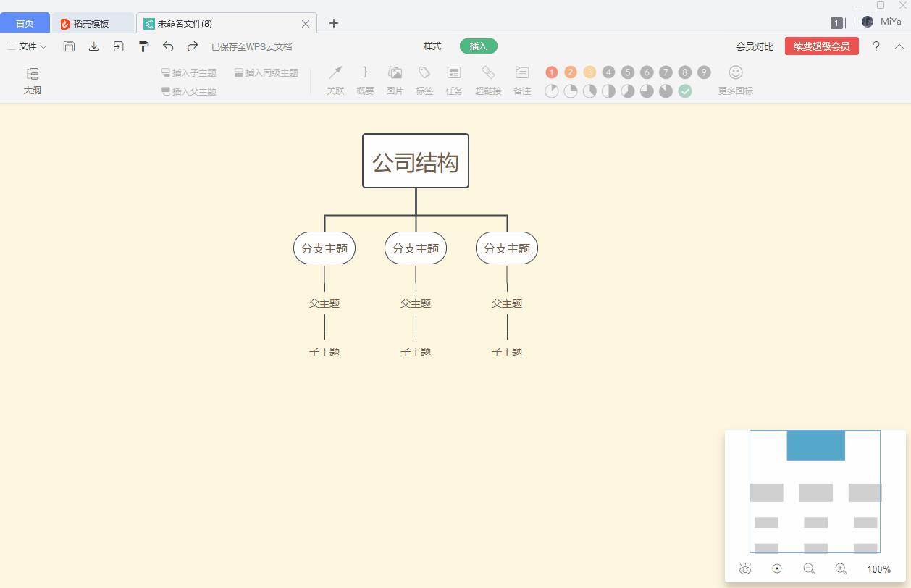This screenshot has width=911, height=588.
Task: Open the 会员对比 comparison link
Action: (x=754, y=46)
